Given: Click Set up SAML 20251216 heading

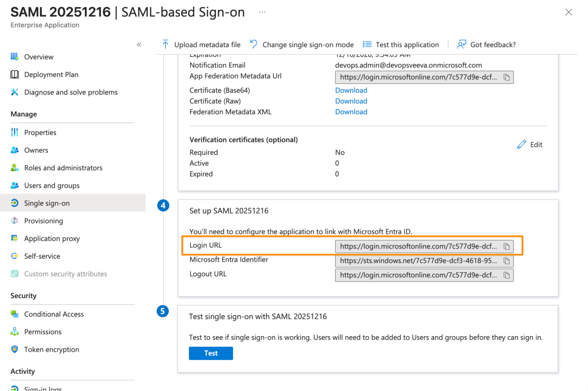Looking at the screenshot, I should tap(229, 211).
